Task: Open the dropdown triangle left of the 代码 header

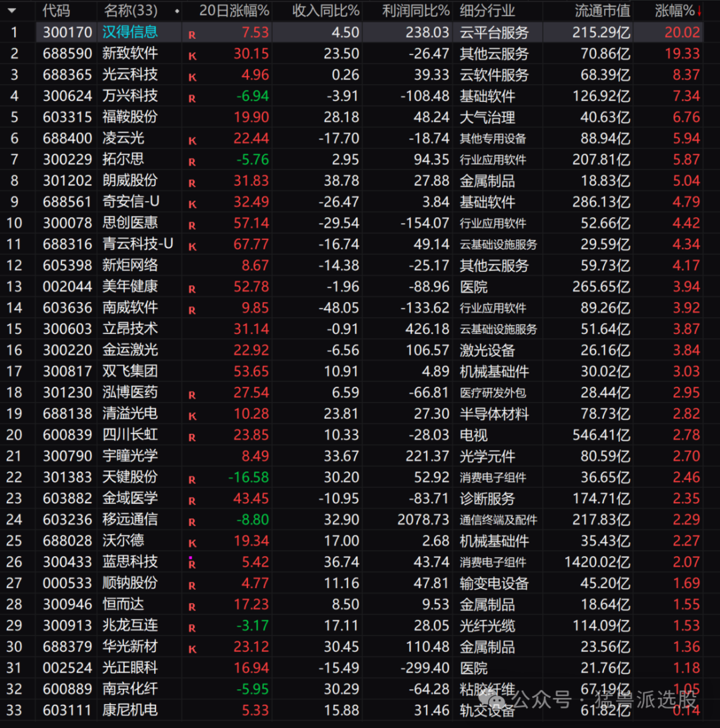Action: coord(12,10)
